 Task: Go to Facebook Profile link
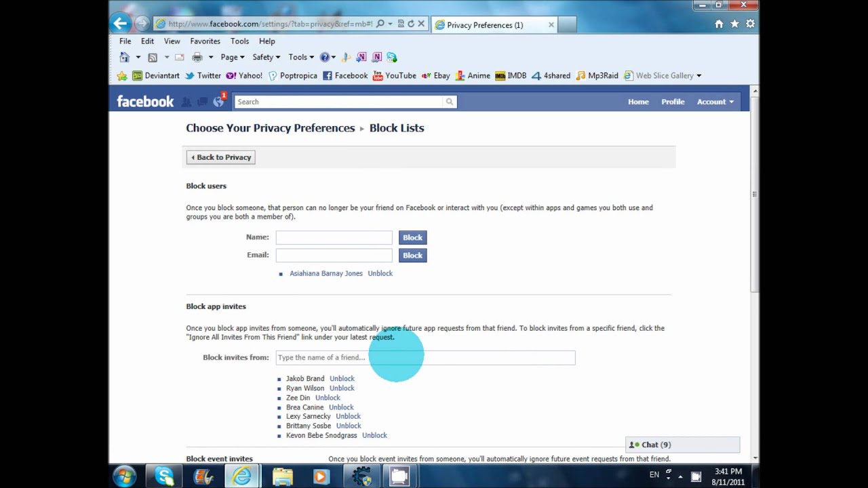click(673, 102)
